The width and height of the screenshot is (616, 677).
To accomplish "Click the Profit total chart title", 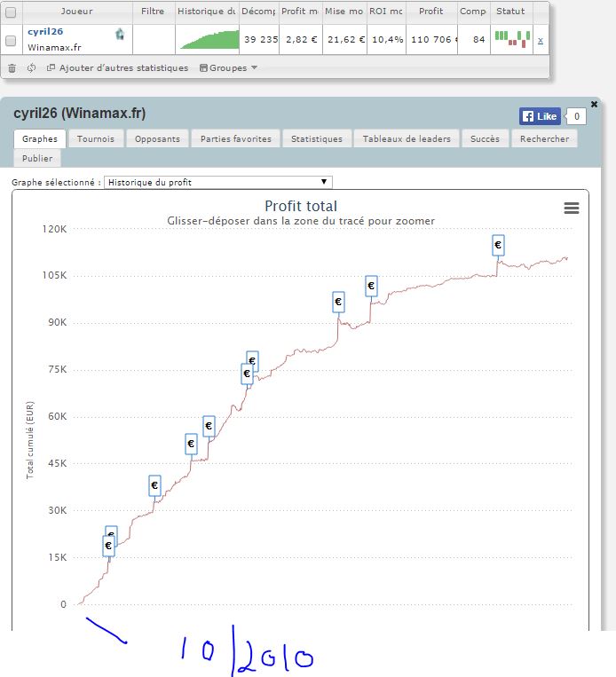I will point(301,206).
